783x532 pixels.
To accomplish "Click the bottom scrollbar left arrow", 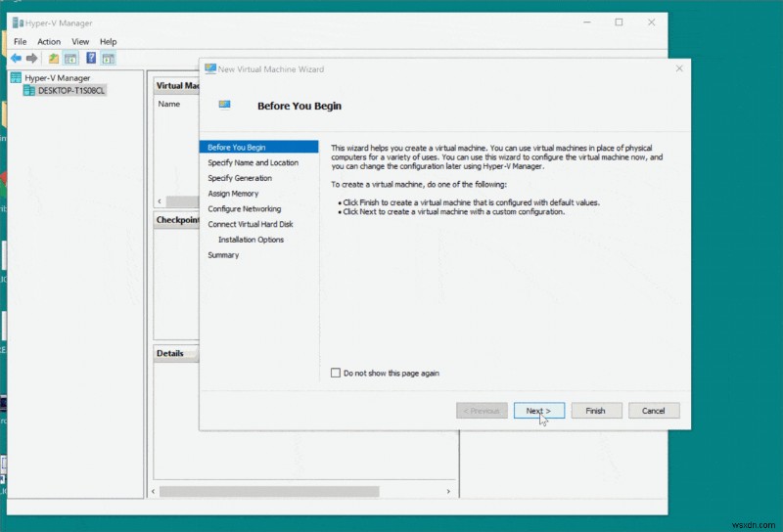I will [x=154, y=492].
